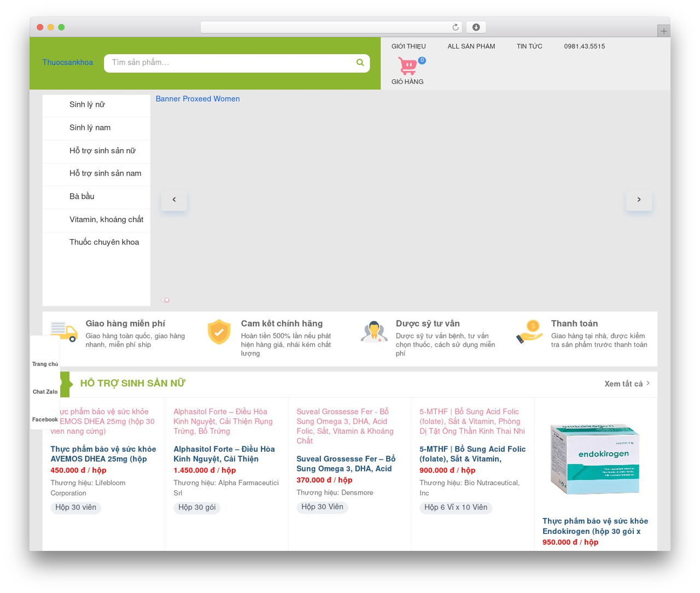Click the pharmacist consultation icon
This screenshot has width=700, height=593.
[374, 332]
